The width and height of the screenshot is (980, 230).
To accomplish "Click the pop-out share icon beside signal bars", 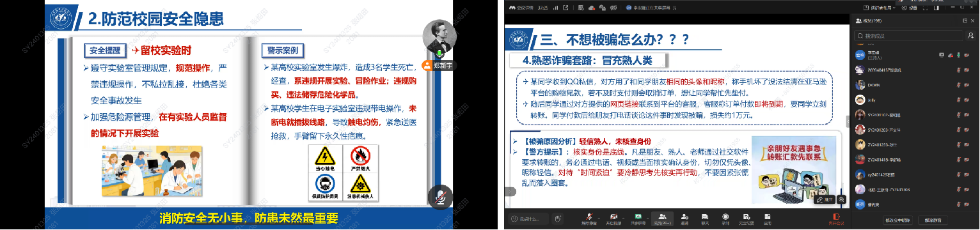I will point(565,8).
